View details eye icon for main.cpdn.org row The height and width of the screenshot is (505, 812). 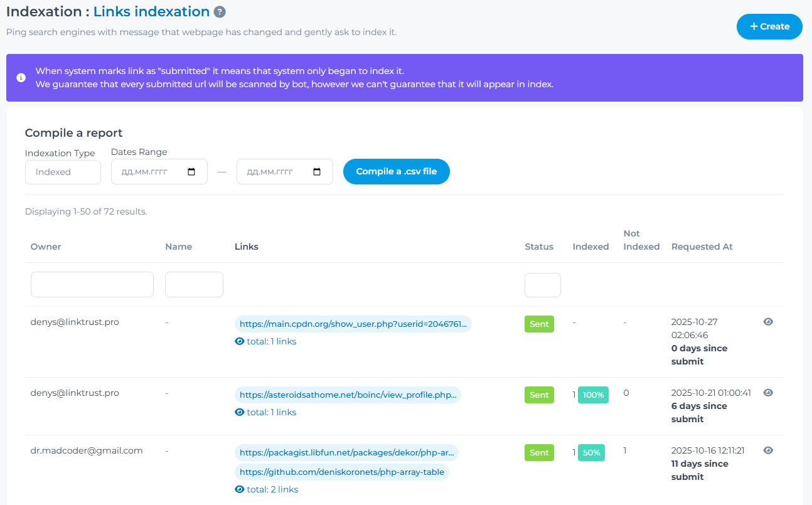[x=768, y=322]
